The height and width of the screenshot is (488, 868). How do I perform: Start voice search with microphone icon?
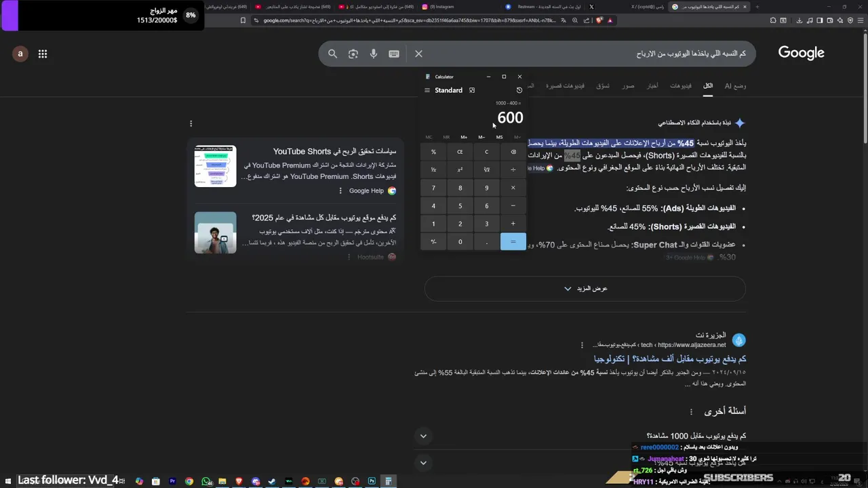click(373, 54)
